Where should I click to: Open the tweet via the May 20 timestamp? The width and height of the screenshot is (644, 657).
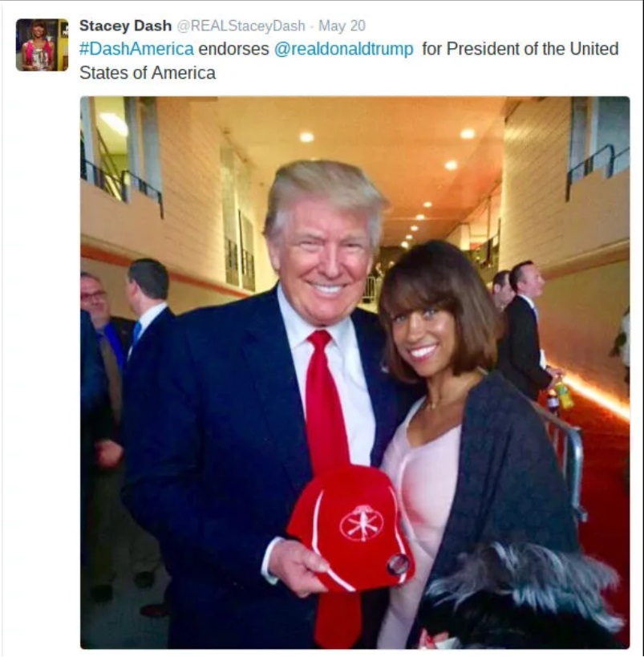tap(342, 26)
